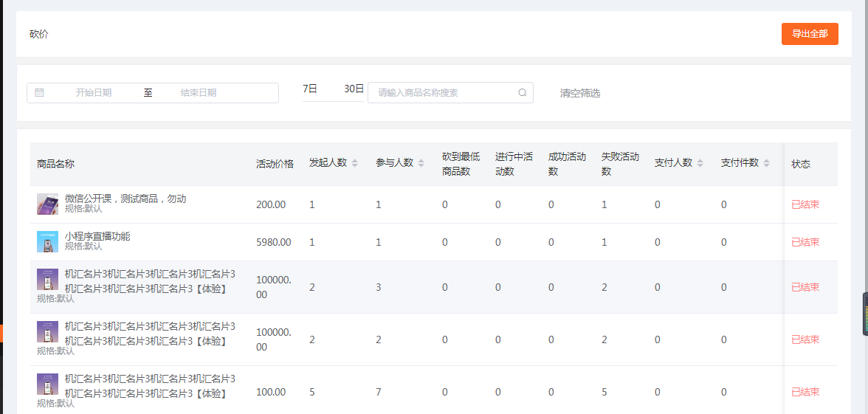Sort by 参与人数 column arrows
Screen dimensions: 868x414
[421, 163]
